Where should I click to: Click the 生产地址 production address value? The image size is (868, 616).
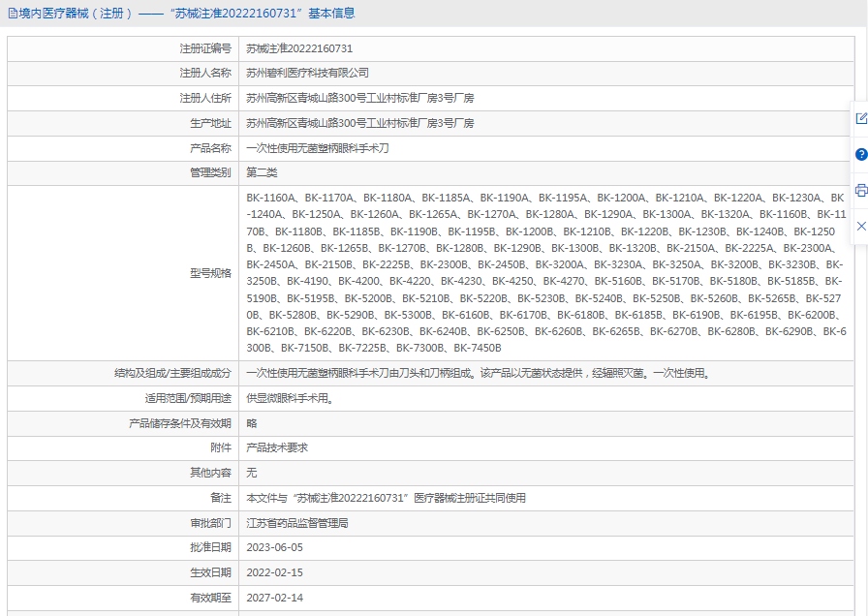click(x=359, y=124)
